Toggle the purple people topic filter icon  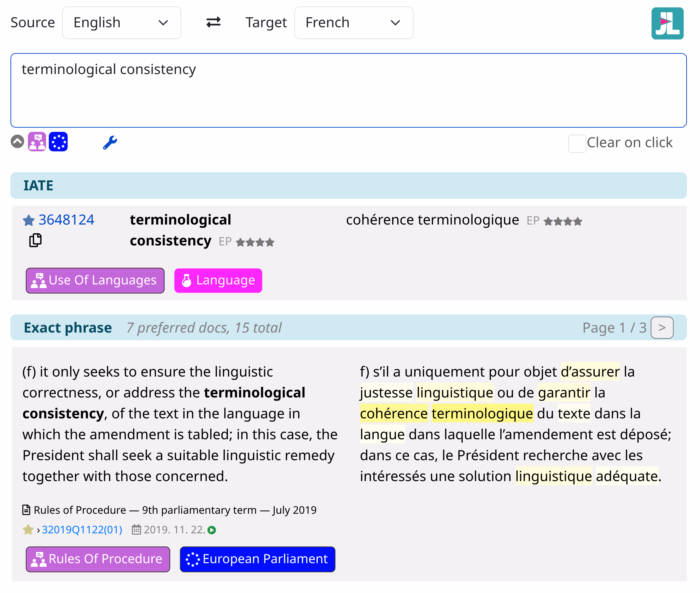[37, 142]
